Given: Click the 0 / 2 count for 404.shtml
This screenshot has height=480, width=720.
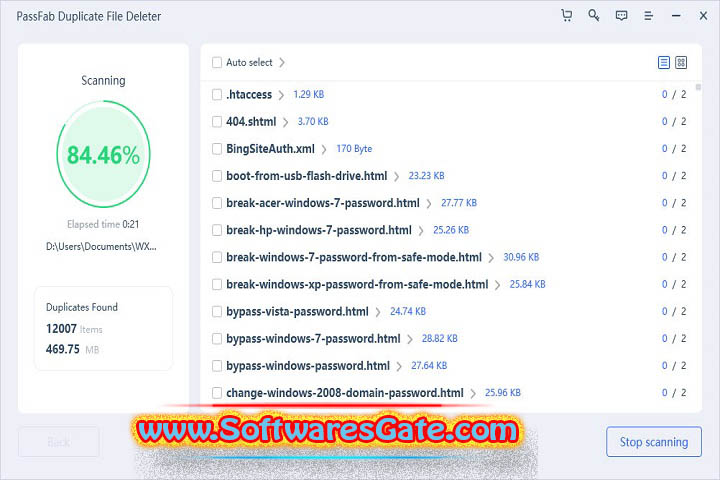Looking at the screenshot, I should pos(674,121).
